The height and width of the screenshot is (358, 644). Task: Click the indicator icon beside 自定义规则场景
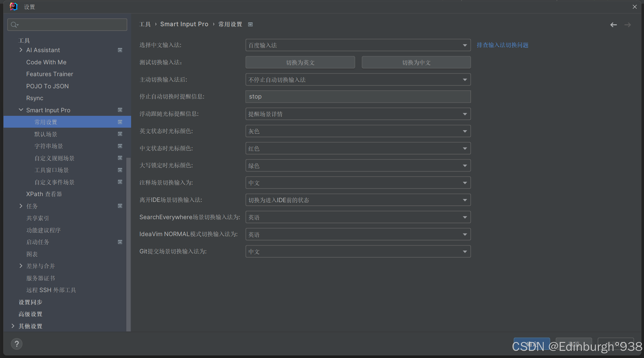(x=120, y=158)
